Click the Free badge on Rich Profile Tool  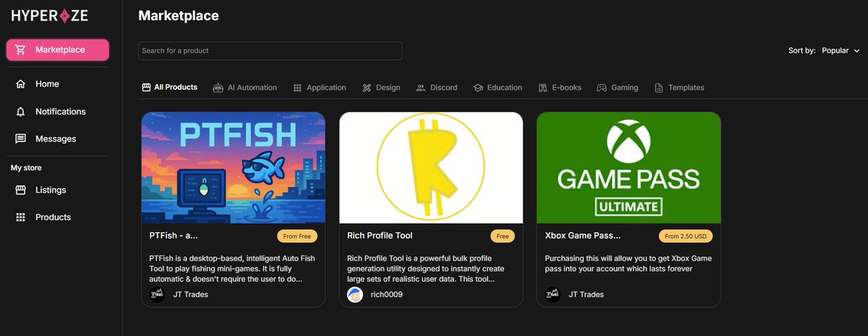point(503,236)
